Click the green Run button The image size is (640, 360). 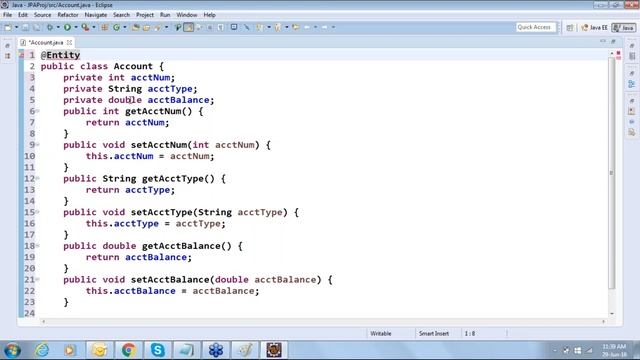(x=67, y=27)
